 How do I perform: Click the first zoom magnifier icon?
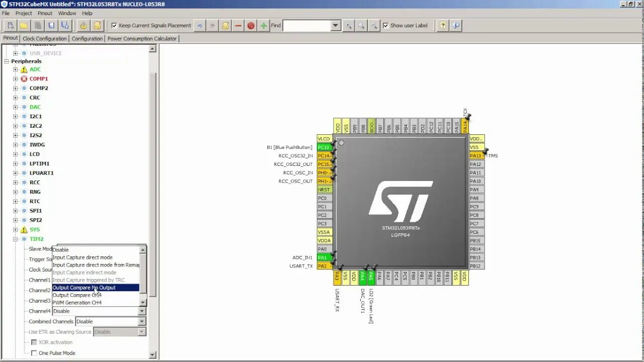point(348,26)
